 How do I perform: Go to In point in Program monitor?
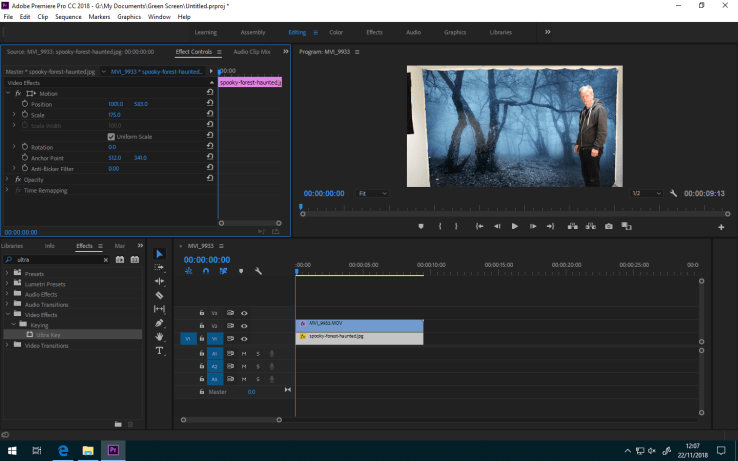[479, 226]
